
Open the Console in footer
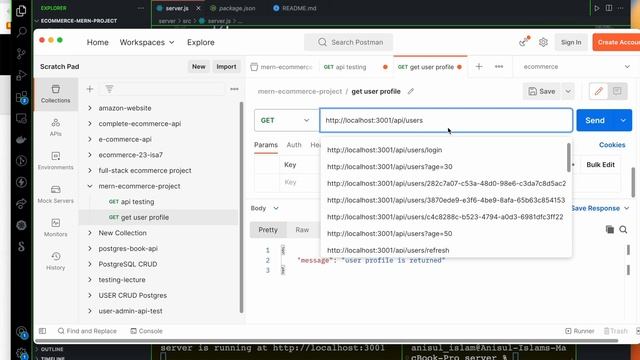[x=147, y=331]
